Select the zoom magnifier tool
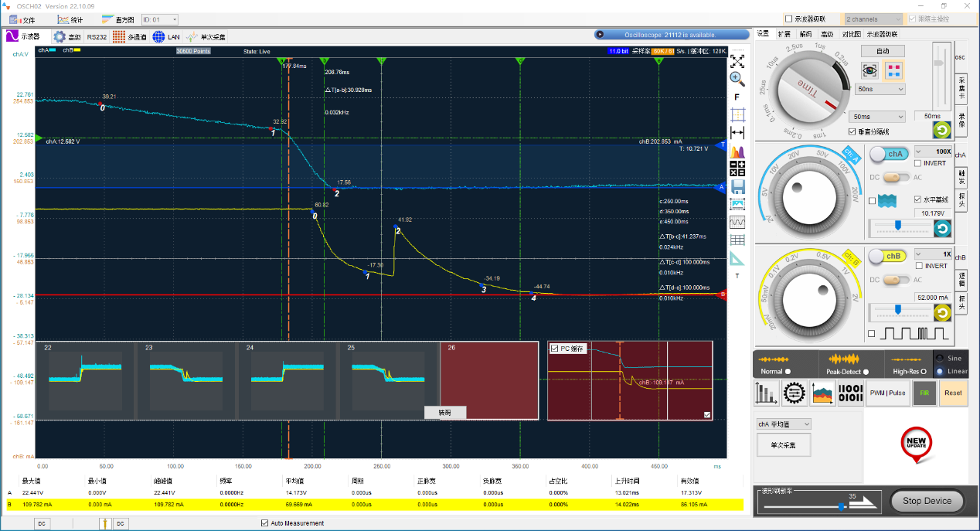The height and width of the screenshot is (531, 980). (737, 78)
